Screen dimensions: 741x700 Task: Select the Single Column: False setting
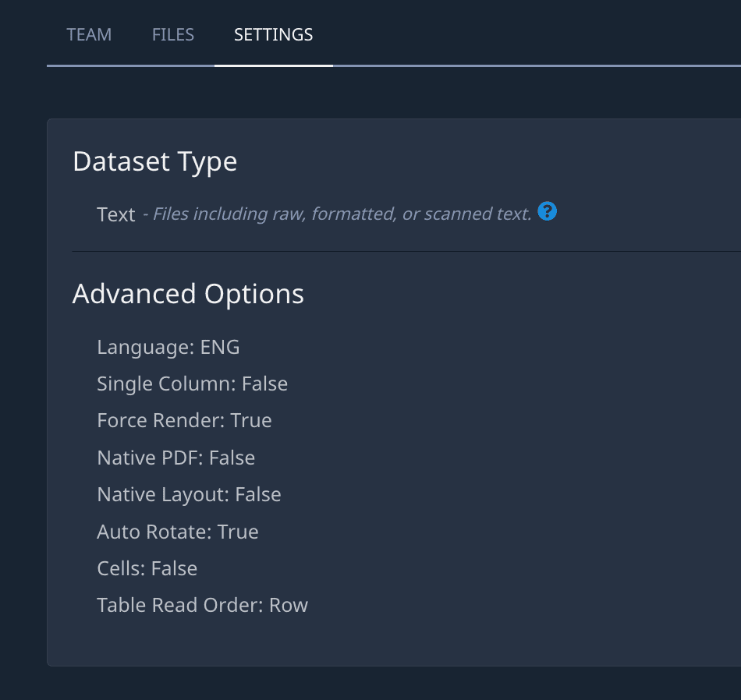point(192,384)
